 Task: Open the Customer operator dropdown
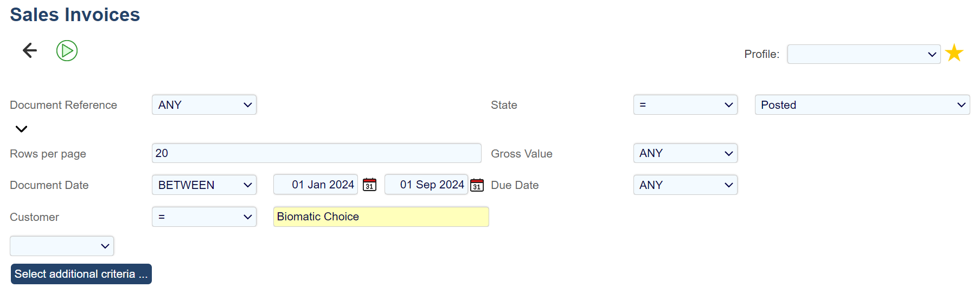click(x=204, y=217)
